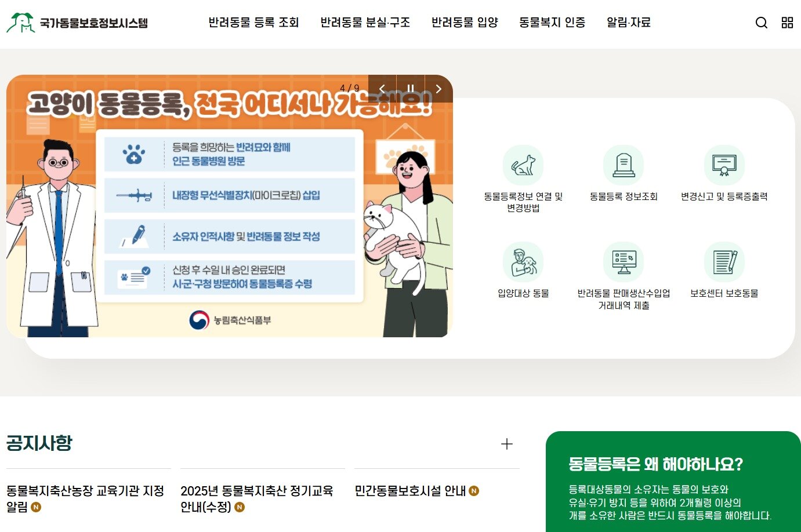Click the slide counter 4 / 9
Viewport: 801px width, 532px height.
click(x=349, y=89)
